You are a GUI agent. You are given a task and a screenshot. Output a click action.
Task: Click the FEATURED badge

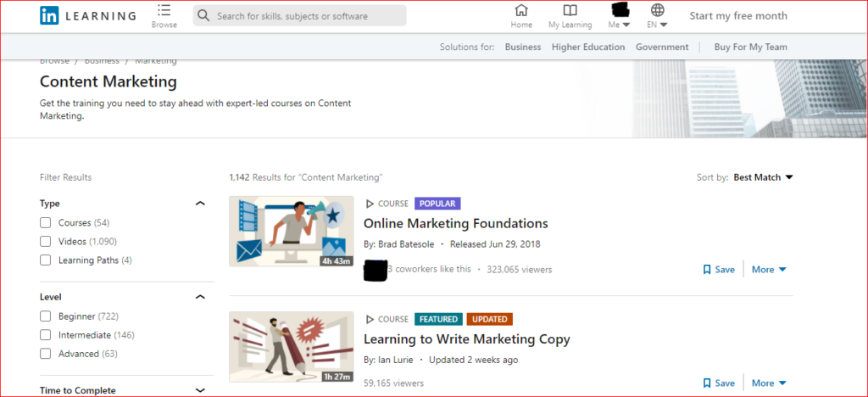tap(438, 320)
